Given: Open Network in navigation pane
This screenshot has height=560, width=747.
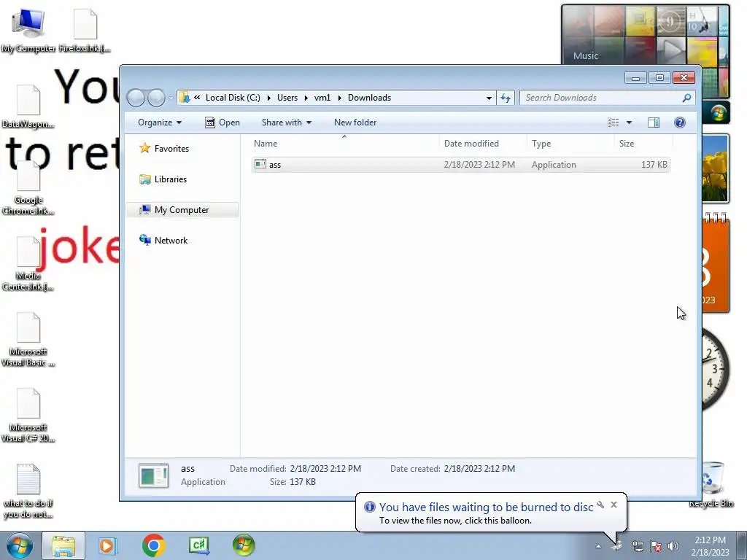Looking at the screenshot, I should click(x=163, y=241).
